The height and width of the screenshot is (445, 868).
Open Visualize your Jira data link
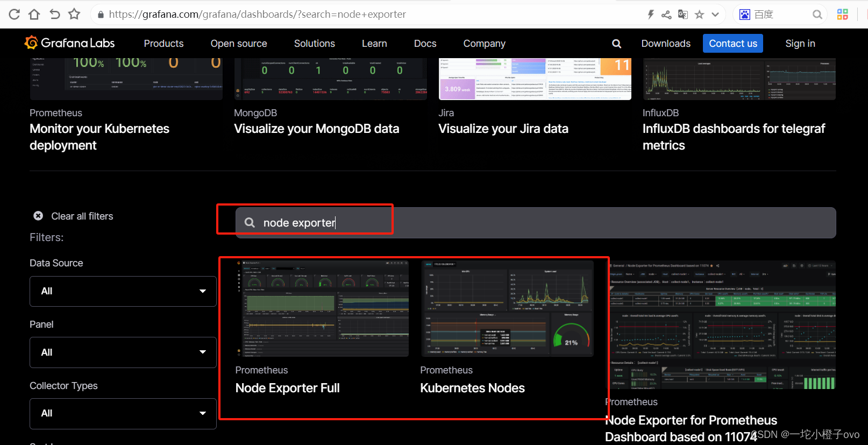503,129
